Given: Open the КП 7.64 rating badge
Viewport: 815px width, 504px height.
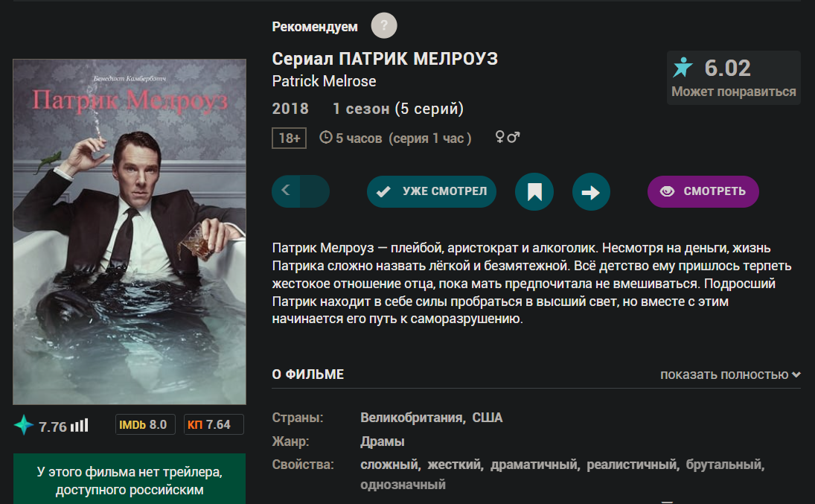Looking at the screenshot, I should (x=214, y=424).
